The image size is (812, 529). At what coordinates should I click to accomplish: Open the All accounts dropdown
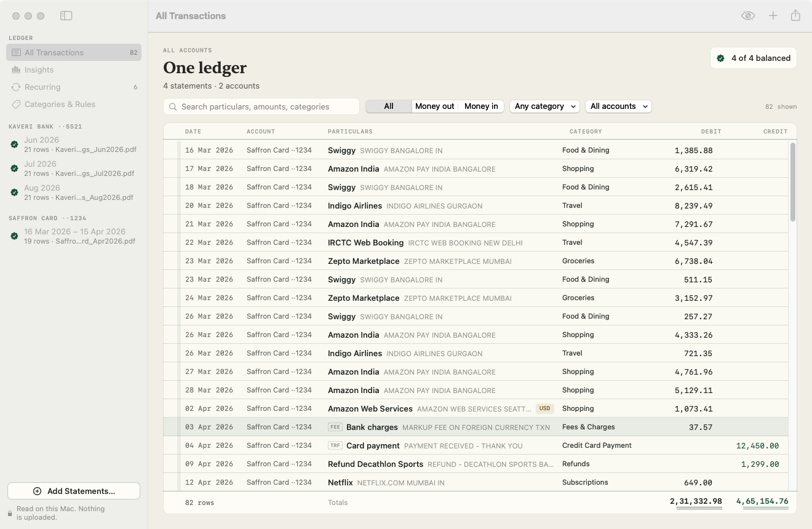pyautogui.click(x=618, y=106)
